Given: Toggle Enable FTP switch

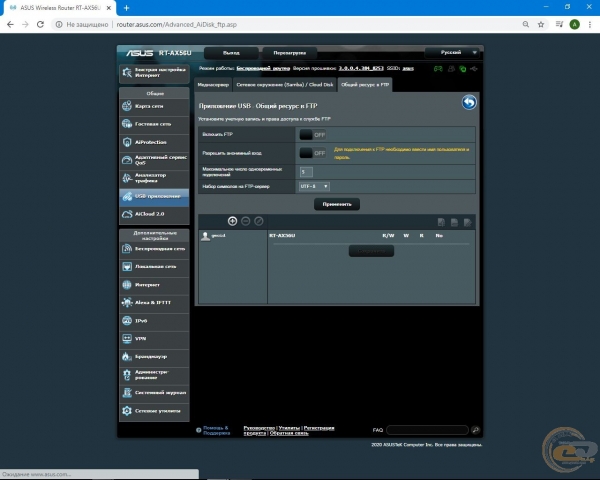Looking at the screenshot, I should click(x=312, y=135).
